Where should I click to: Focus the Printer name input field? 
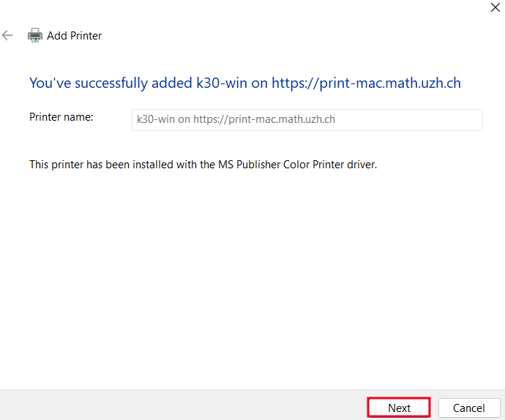coord(307,120)
